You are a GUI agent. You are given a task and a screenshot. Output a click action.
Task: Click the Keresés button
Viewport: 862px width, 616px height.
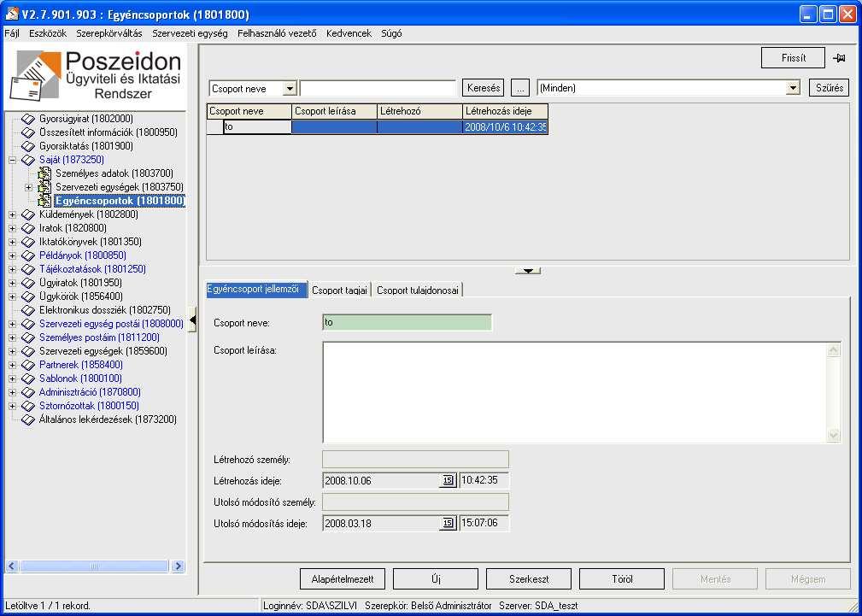(484, 88)
